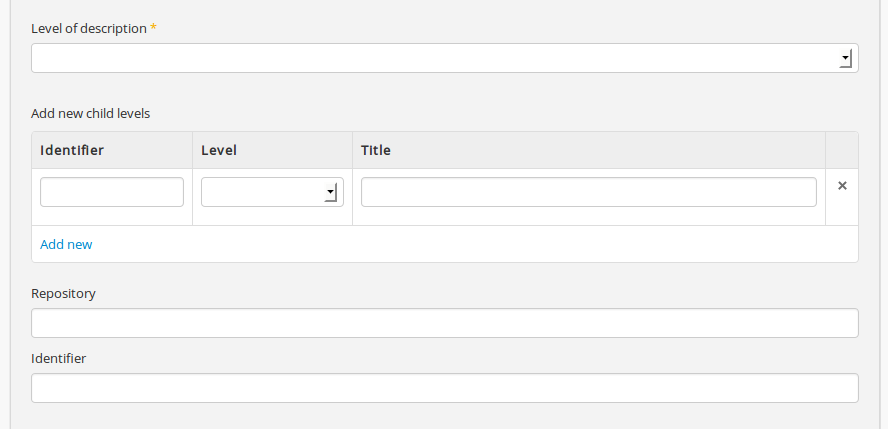The width and height of the screenshot is (888, 429).
Task: Focus the Title input in child levels table
Action: click(588, 192)
